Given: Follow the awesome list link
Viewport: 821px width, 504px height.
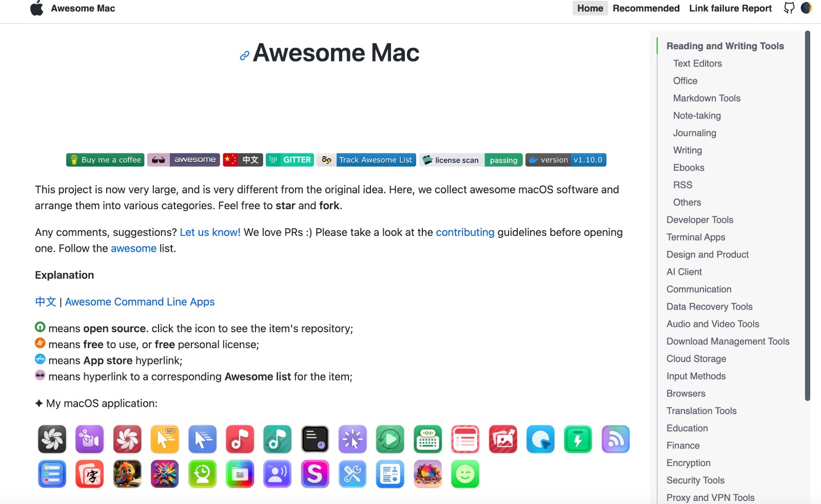Looking at the screenshot, I should tap(133, 248).
